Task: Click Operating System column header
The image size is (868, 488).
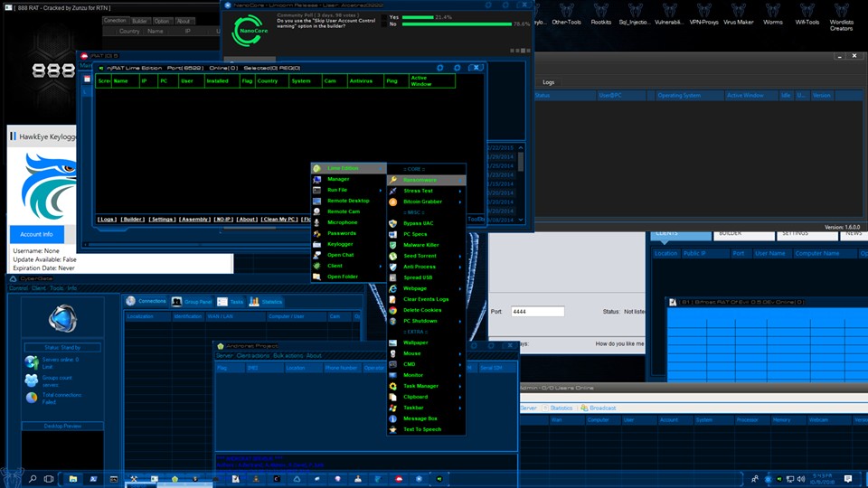Action: (688, 95)
